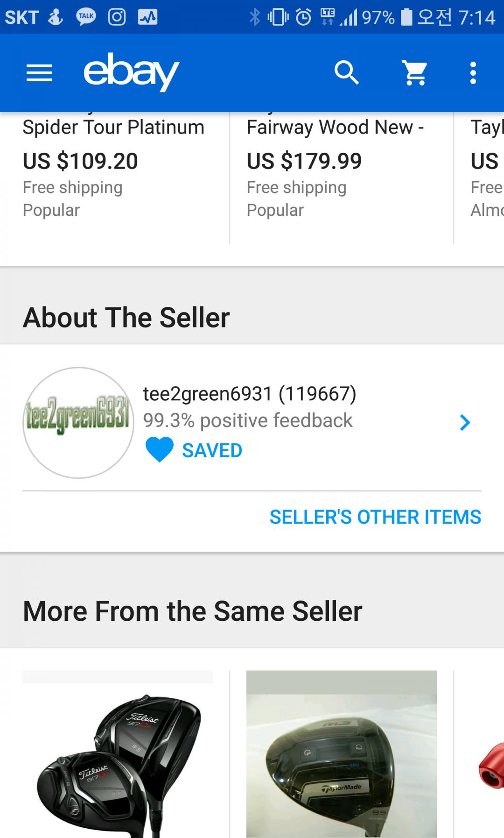The width and height of the screenshot is (504, 838).
Task: Open the shopping cart
Action: click(415, 73)
